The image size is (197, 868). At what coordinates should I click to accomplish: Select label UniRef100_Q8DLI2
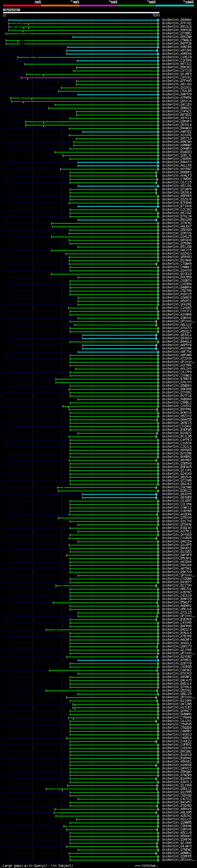click(x=177, y=789)
